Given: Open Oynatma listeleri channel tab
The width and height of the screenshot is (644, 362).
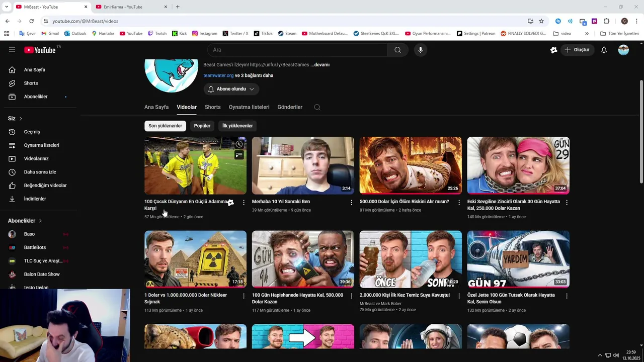Looking at the screenshot, I should tap(249, 107).
